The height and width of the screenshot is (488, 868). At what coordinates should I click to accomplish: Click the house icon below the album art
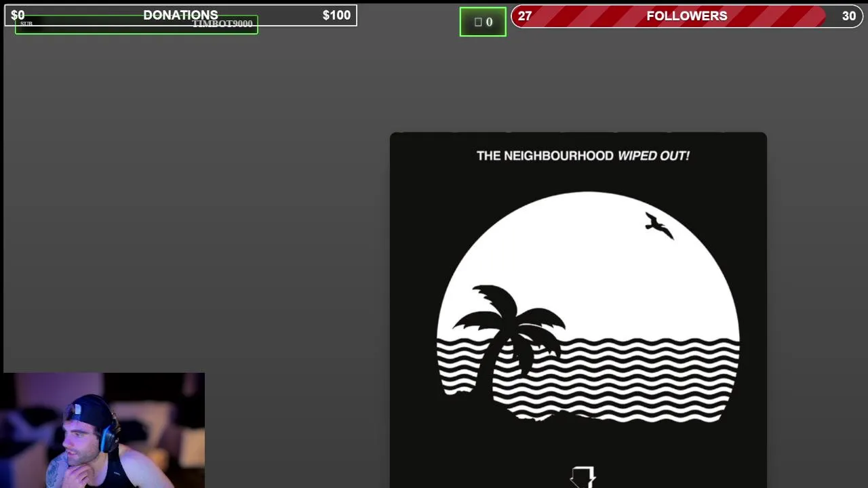(583, 476)
